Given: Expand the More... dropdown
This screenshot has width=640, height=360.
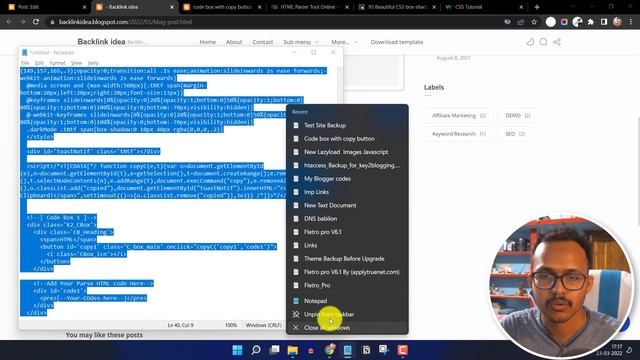Looking at the screenshot, I should tap(344, 42).
